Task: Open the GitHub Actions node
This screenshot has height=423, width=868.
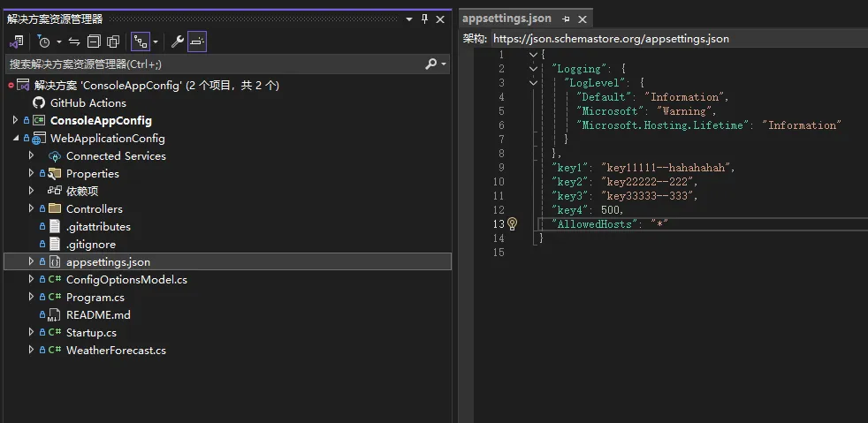Action: 88,102
